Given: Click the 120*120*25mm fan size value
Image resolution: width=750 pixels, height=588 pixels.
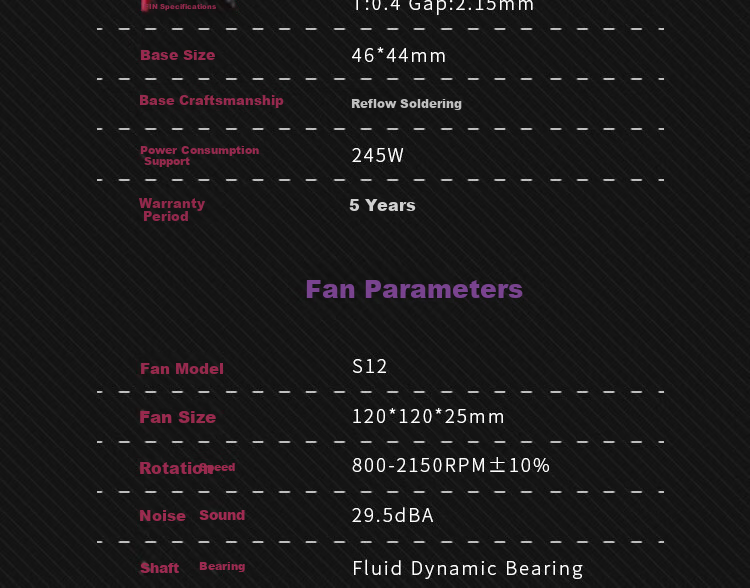Looking at the screenshot, I should click(x=428, y=417).
